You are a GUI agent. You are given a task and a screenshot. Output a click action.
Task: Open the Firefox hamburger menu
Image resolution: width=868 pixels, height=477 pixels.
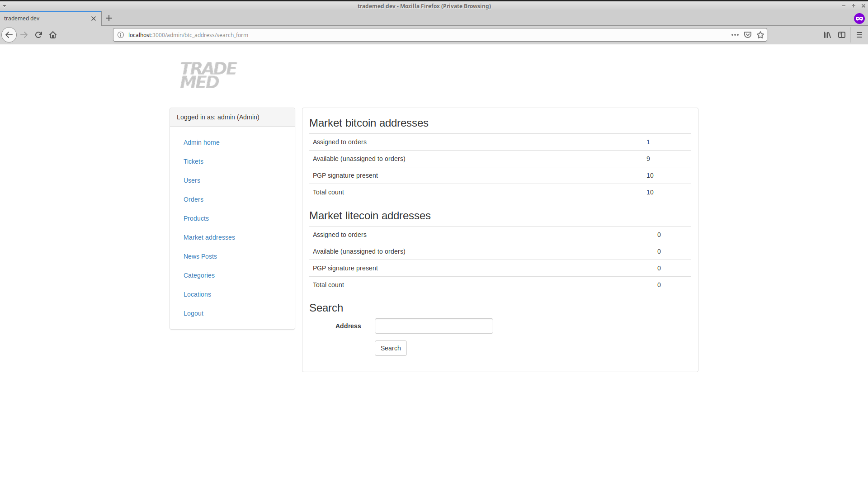point(859,35)
